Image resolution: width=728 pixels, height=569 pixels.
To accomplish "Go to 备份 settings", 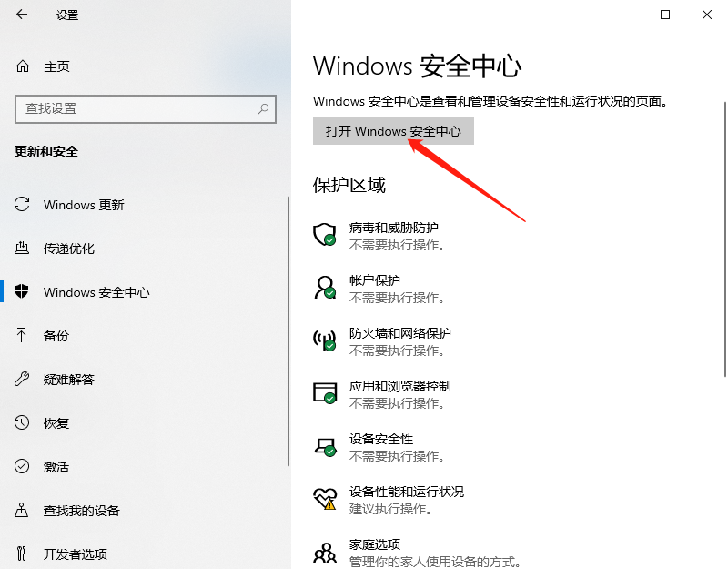I will tap(56, 335).
